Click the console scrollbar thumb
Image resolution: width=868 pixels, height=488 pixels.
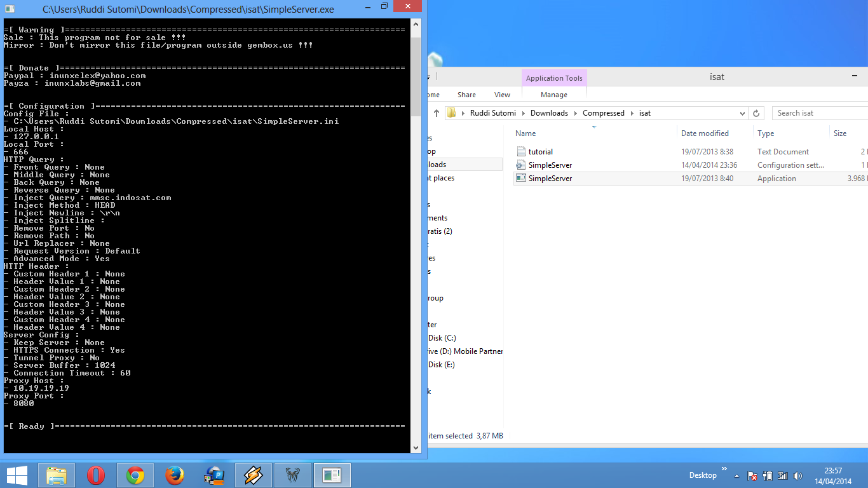(x=416, y=77)
